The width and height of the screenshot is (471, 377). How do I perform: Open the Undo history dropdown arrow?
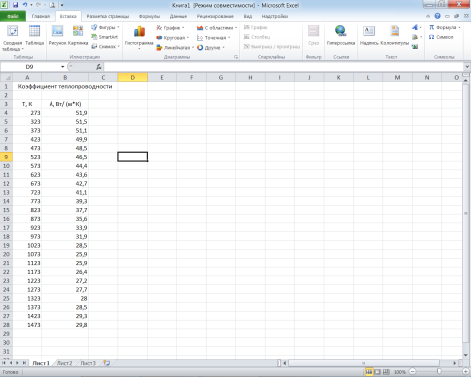pyautogui.click(x=31, y=5)
